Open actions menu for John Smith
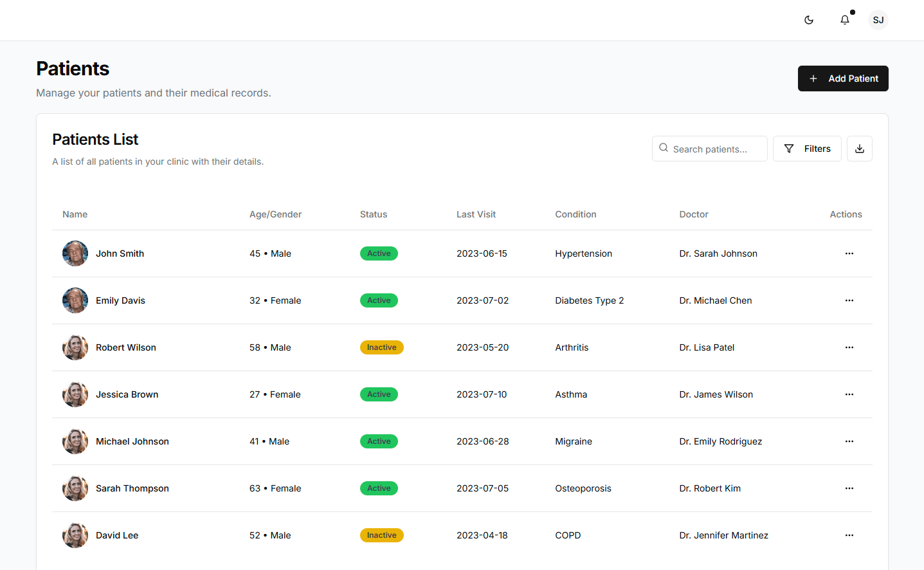This screenshot has width=924, height=570. click(849, 253)
